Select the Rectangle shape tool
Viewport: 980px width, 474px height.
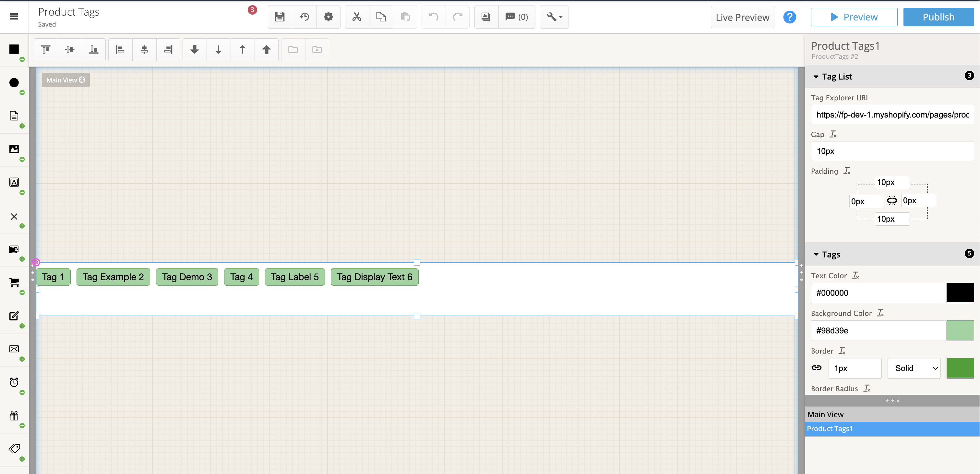point(14,49)
